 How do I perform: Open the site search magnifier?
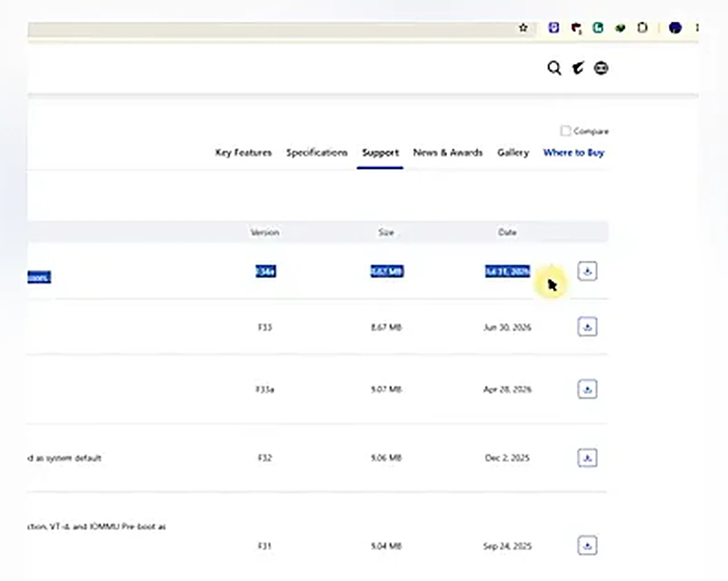click(554, 68)
